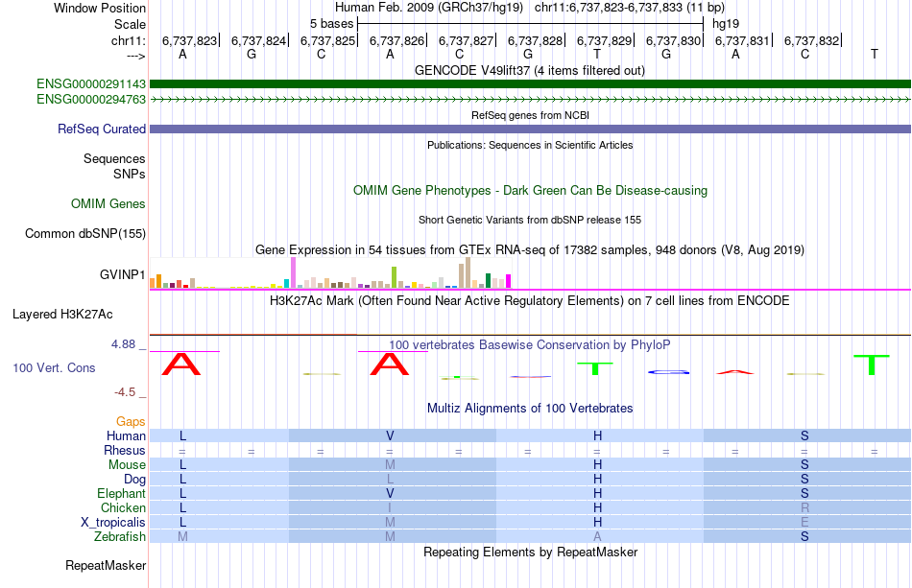This screenshot has width=912, height=588.
Task: Click the Human Feb. 2009 (GRCh37/hg19) heading
Action: 429,8
